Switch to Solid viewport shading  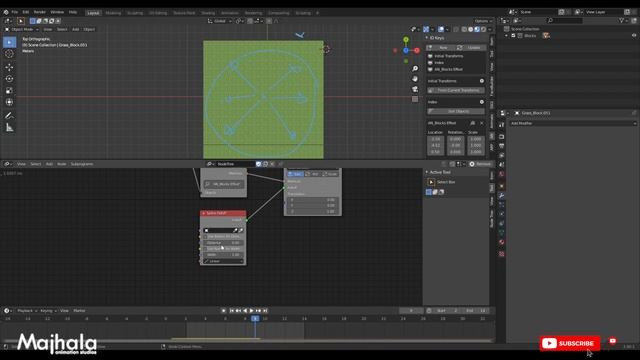[x=471, y=29]
